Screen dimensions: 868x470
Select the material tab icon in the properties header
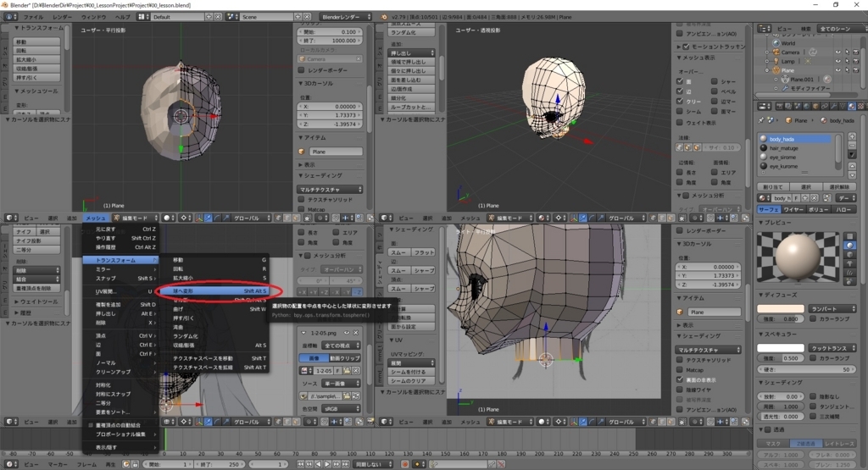[x=851, y=106]
